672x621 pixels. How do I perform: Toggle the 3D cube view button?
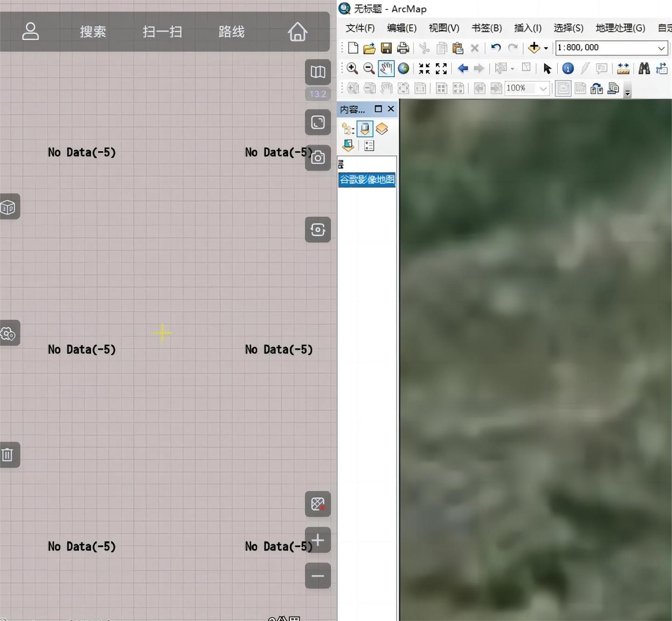click(9, 207)
